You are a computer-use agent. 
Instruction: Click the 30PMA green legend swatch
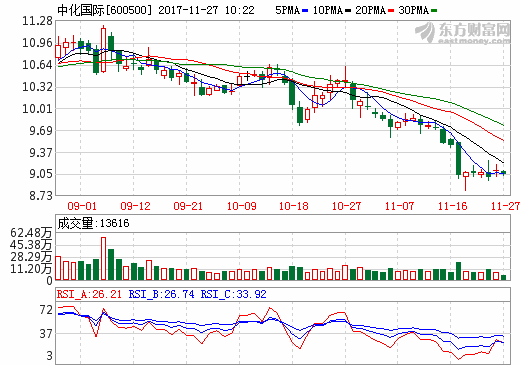tap(434, 11)
